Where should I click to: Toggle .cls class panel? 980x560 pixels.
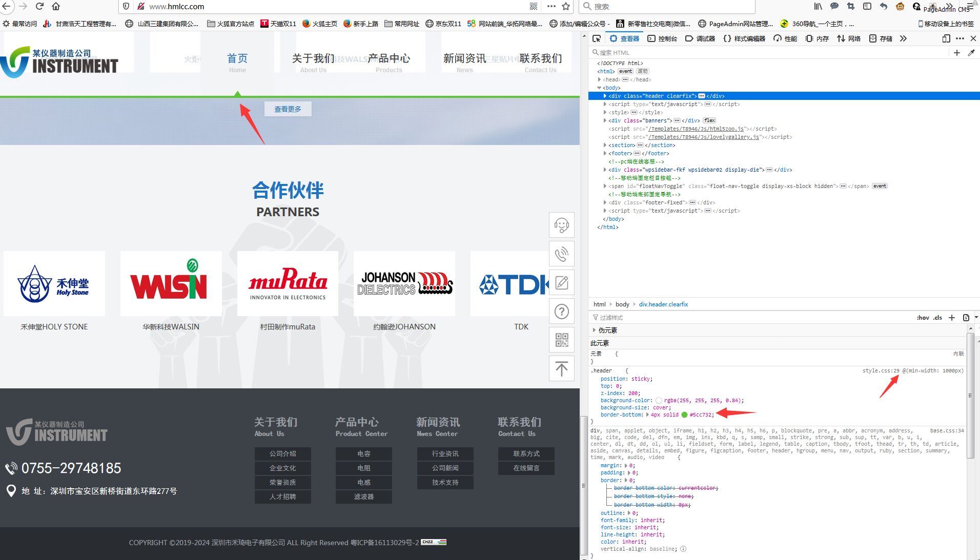click(x=937, y=318)
